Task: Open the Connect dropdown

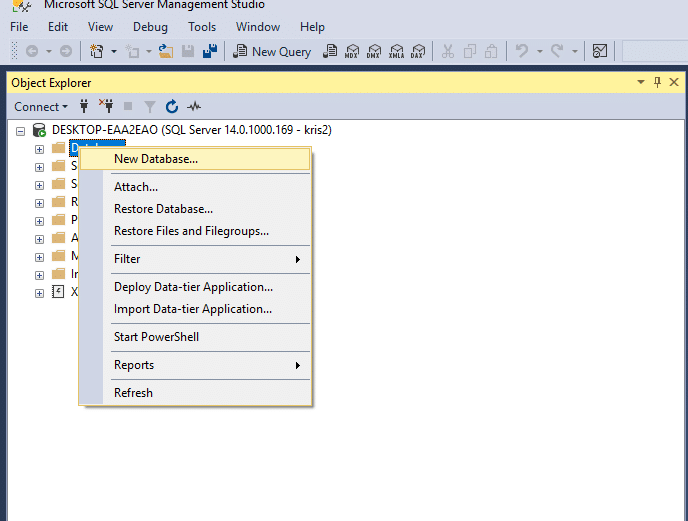Action: pyautogui.click(x=41, y=107)
